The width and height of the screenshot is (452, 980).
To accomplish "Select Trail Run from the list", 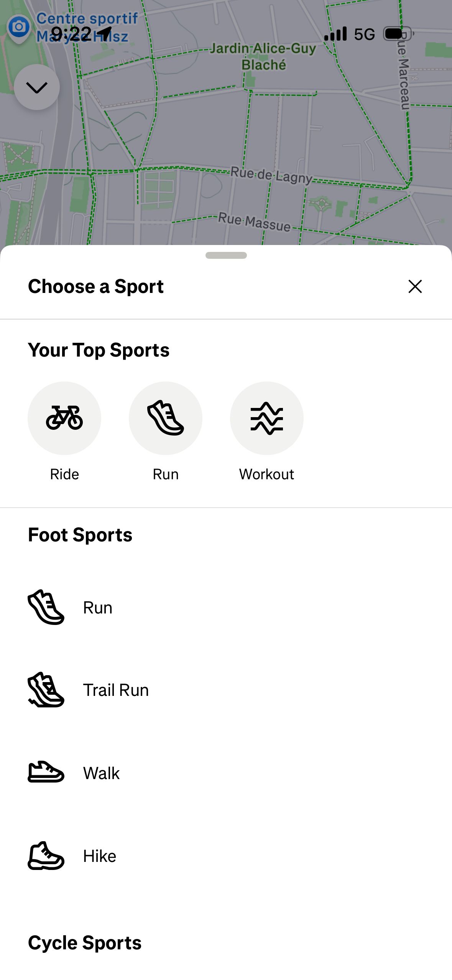I will (116, 690).
